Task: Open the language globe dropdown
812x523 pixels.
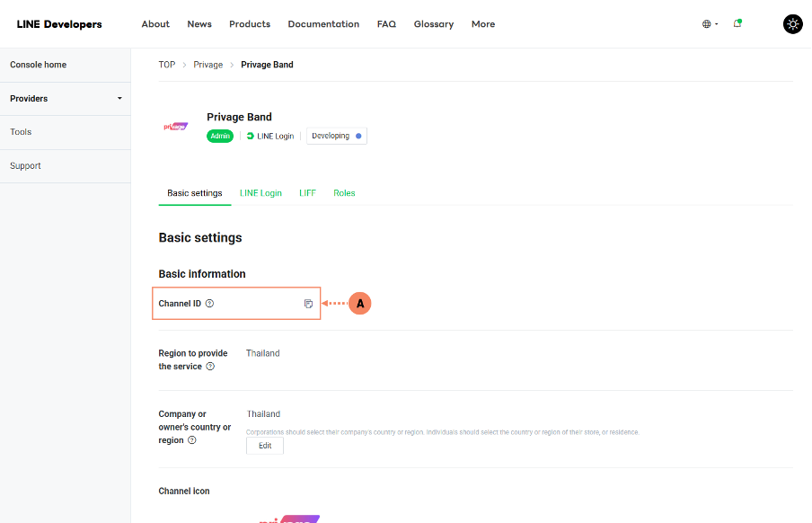Action: pyautogui.click(x=710, y=24)
